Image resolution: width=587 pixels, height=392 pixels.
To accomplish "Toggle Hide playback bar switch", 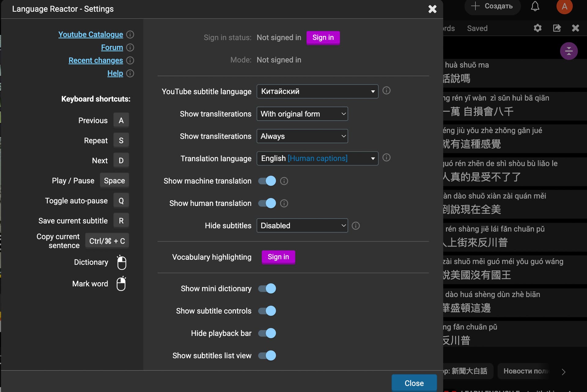I will (x=267, y=333).
